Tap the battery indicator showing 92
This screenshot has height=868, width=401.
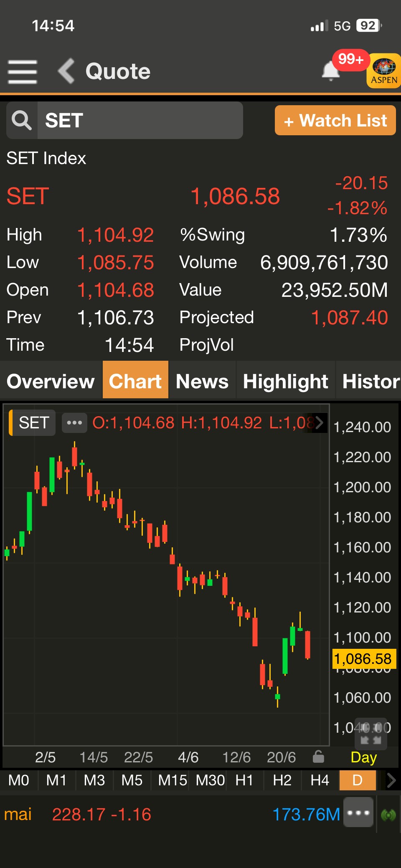369,25
